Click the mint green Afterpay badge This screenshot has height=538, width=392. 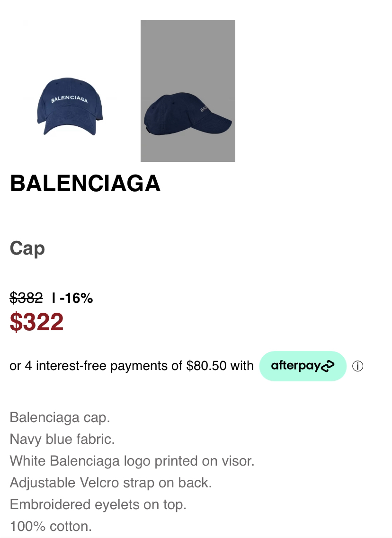point(303,366)
